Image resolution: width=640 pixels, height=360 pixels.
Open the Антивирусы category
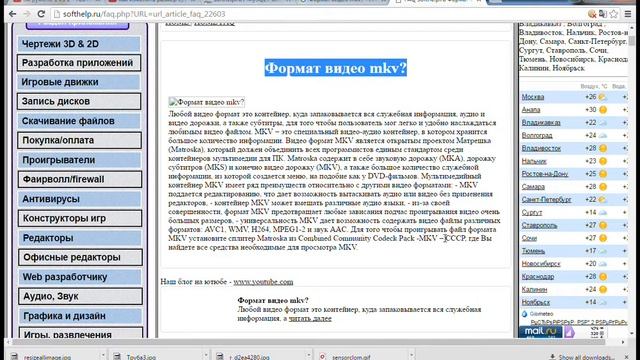[80, 199]
